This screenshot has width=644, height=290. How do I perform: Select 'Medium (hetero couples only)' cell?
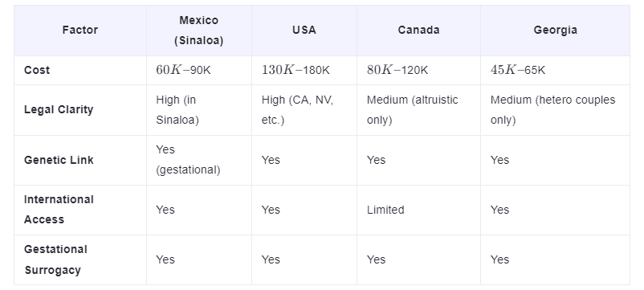pyautogui.click(x=552, y=110)
